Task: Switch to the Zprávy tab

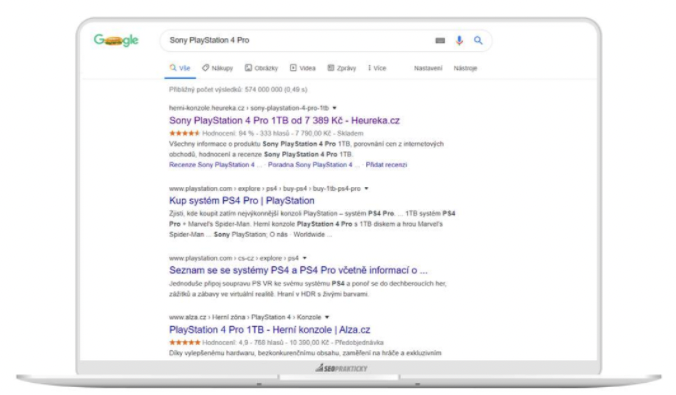Action: pos(342,68)
